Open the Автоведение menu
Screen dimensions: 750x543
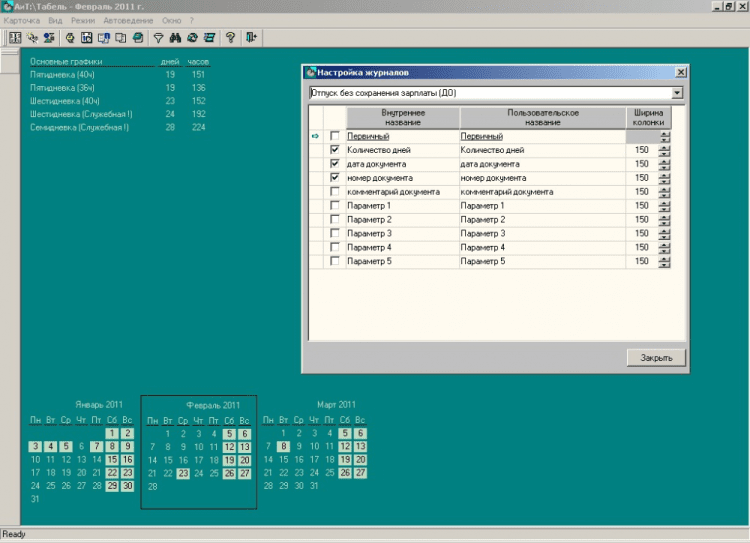tap(128, 20)
